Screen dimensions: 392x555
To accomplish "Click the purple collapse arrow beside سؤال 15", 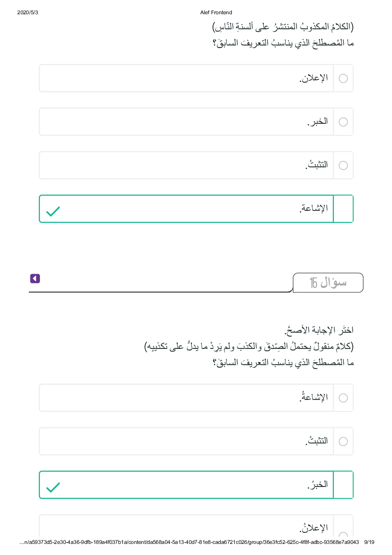I will pos(35,278).
